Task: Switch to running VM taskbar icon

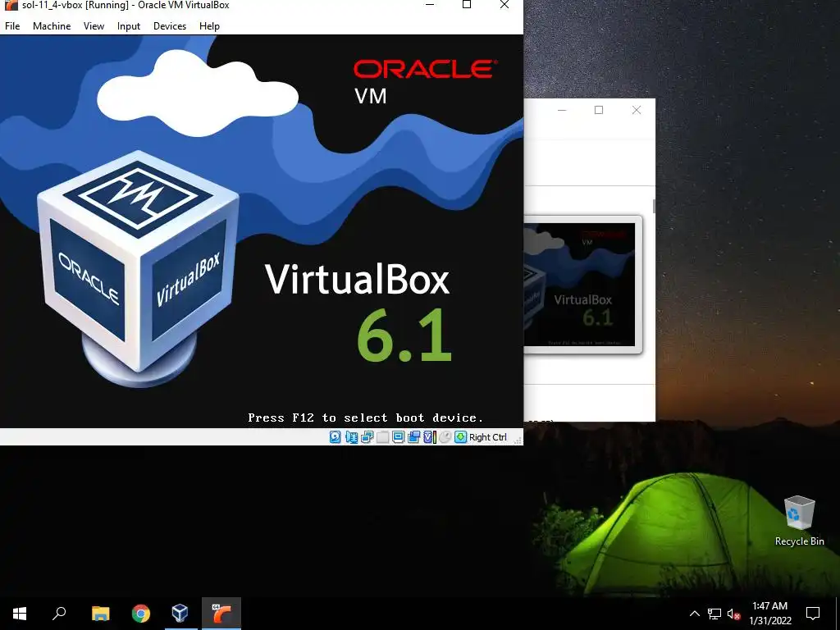Action: (x=221, y=614)
